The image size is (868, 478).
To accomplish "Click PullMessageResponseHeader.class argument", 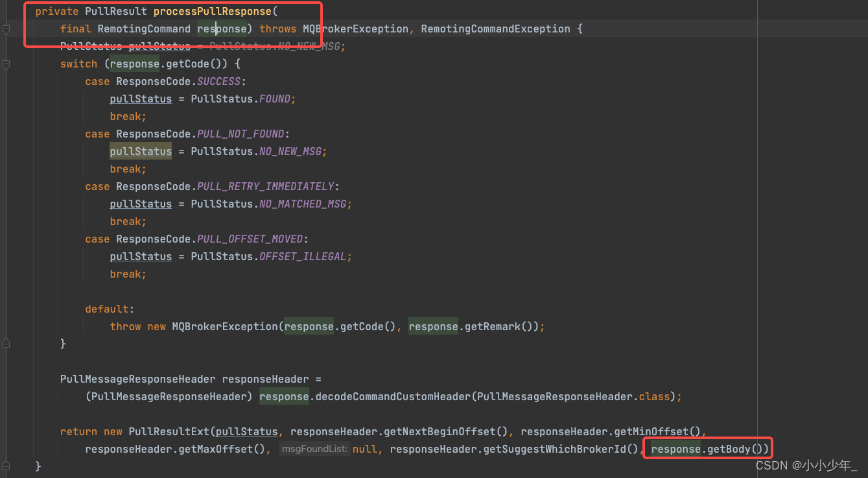I will pos(573,397).
